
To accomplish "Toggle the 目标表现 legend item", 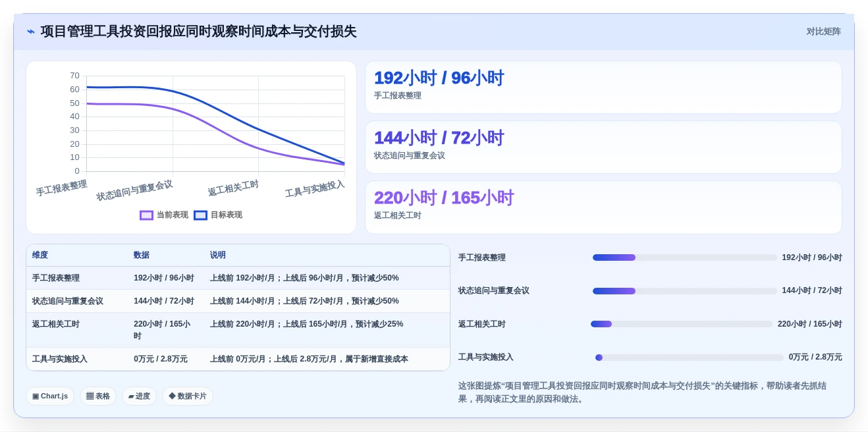I will (x=218, y=215).
